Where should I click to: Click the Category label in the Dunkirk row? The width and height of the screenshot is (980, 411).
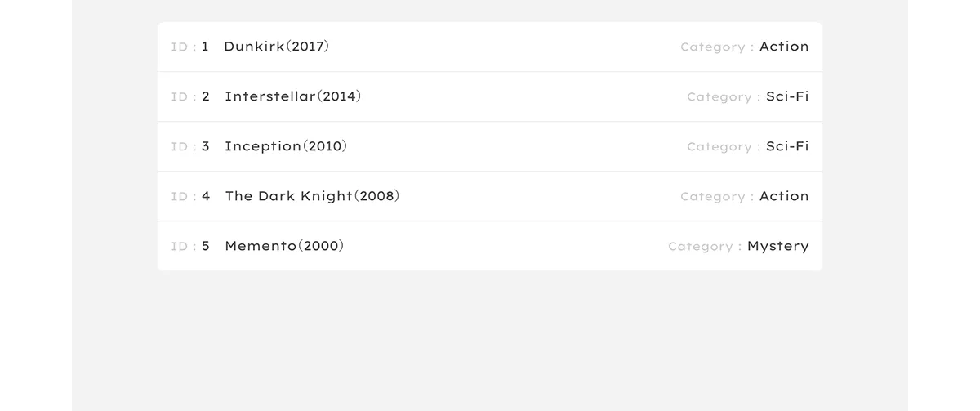pyautogui.click(x=713, y=47)
